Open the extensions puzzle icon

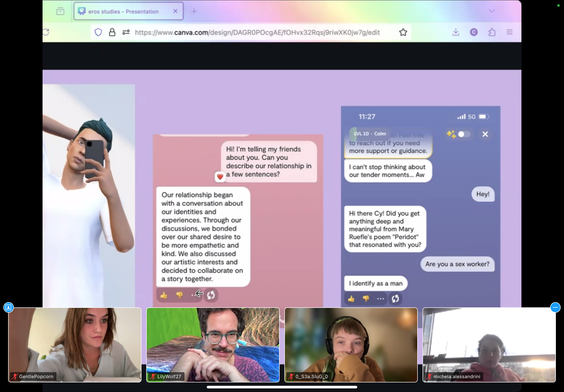click(x=492, y=32)
